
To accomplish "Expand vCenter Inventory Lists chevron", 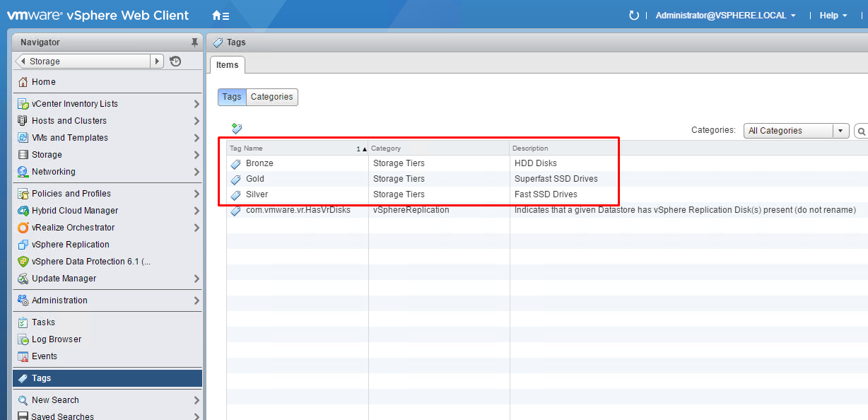I will [x=197, y=104].
